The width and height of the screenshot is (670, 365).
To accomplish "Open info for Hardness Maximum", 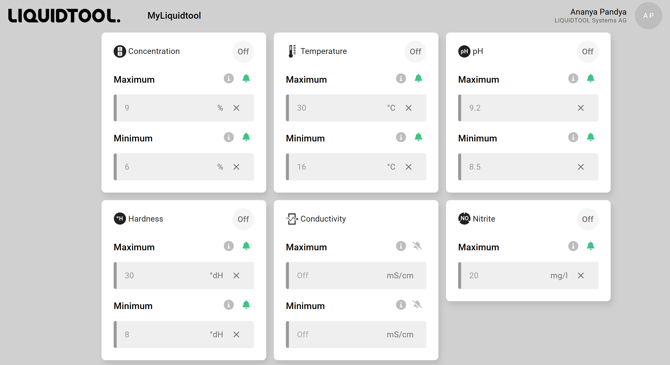I will coord(229,246).
